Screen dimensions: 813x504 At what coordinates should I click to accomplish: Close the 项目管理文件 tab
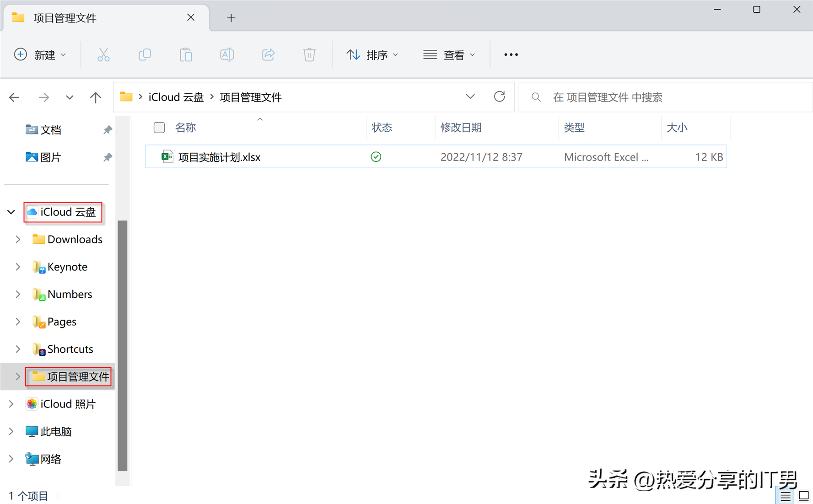pos(191,17)
